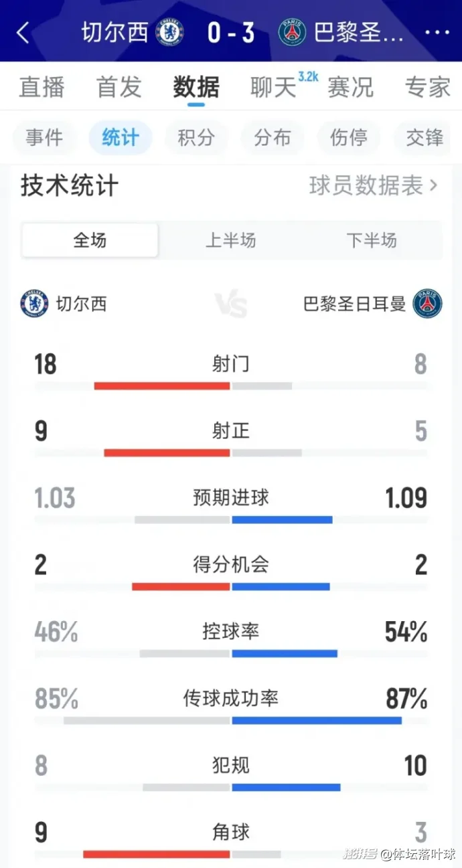This screenshot has height=868, width=462.
Task: Tap the 控球率 possession bar
Action: tap(232, 653)
